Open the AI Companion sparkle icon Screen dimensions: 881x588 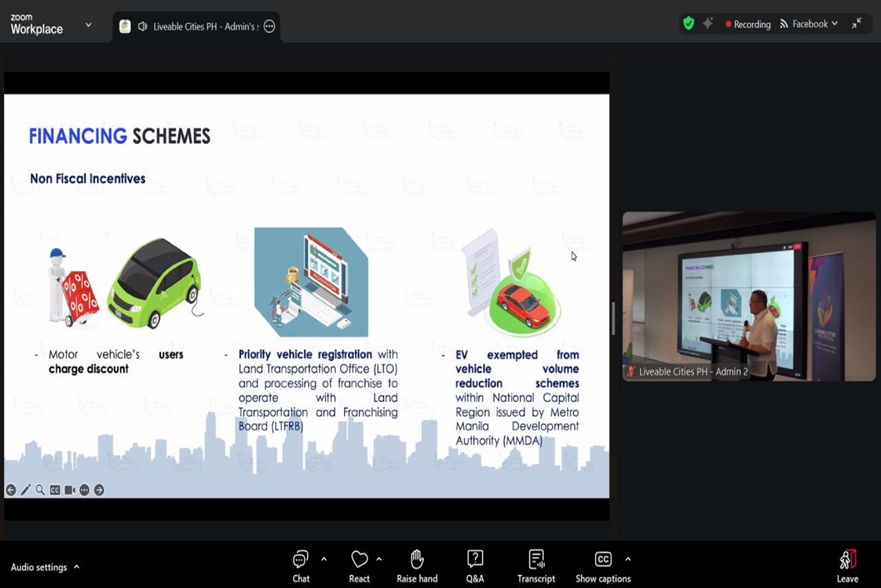708,23
